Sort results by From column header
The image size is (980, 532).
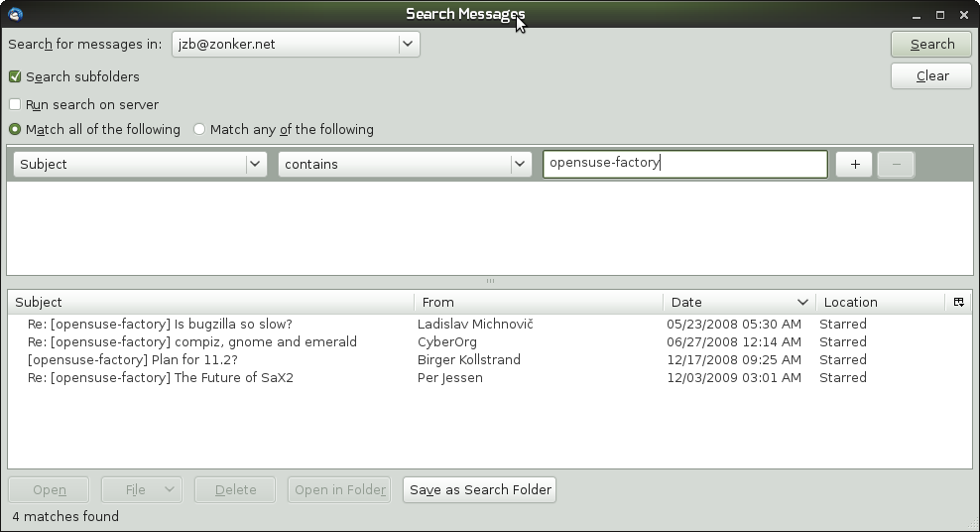(x=536, y=302)
